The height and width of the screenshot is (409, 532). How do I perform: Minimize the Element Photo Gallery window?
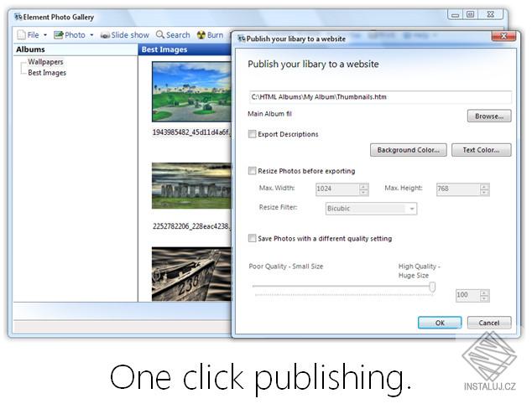456,14
